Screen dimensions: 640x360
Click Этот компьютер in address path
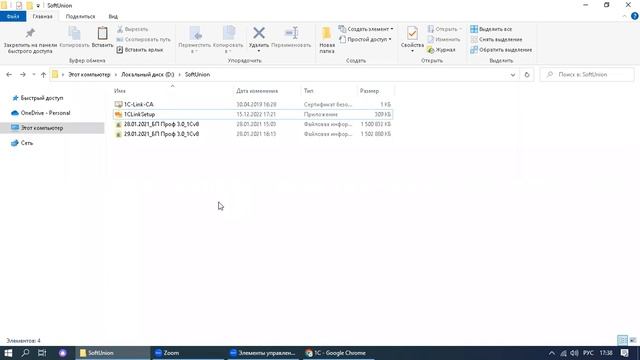point(89,75)
